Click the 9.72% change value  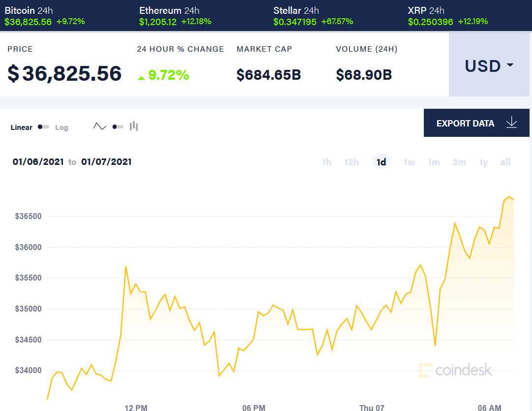(169, 75)
